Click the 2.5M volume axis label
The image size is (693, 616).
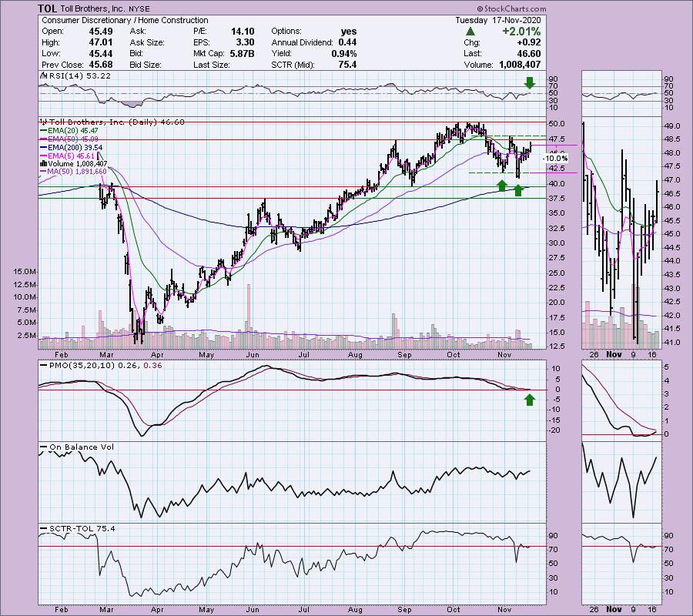pos(26,336)
